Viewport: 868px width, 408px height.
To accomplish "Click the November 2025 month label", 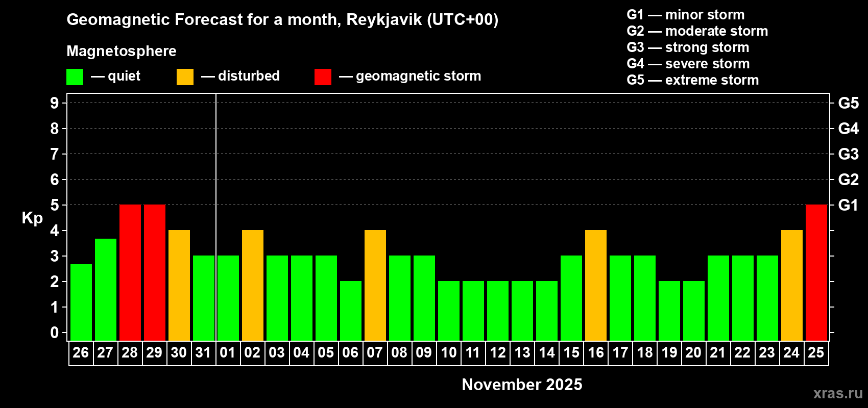I will [x=522, y=385].
